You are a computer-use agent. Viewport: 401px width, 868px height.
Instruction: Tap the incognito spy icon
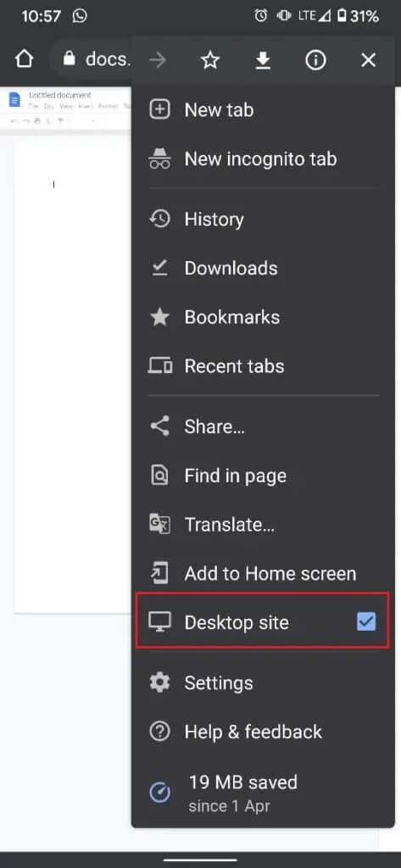pos(159,159)
